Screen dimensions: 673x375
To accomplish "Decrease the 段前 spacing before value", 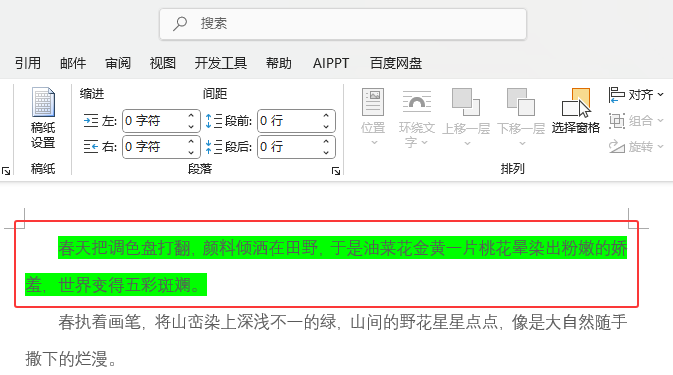I will (326, 127).
